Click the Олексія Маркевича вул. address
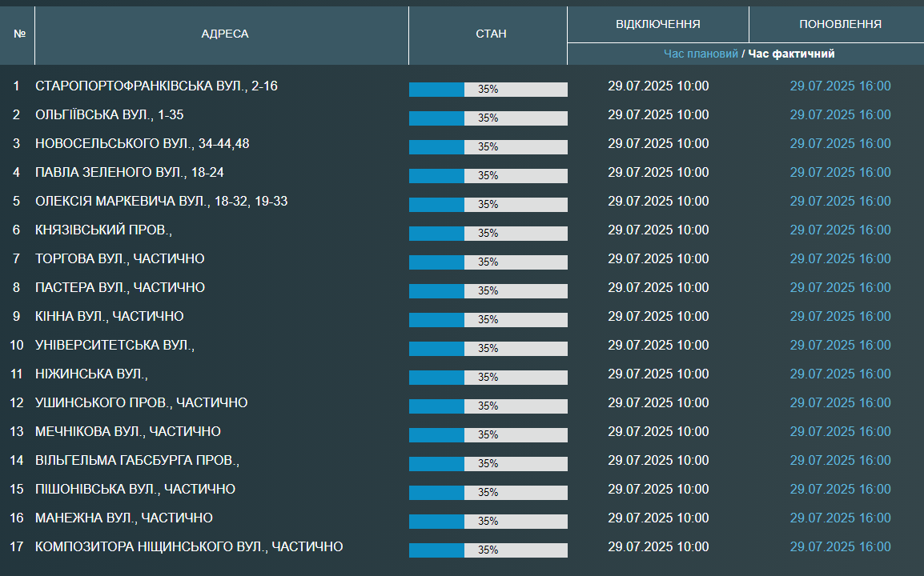 click(x=161, y=201)
